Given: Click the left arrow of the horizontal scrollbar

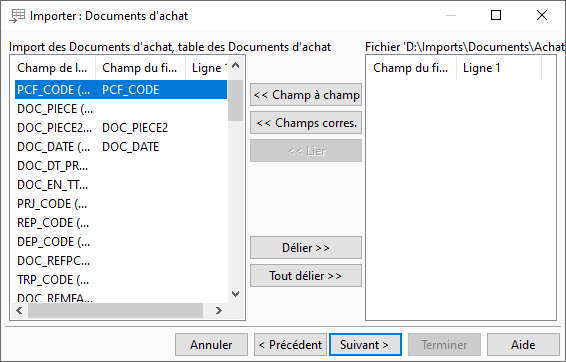Looking at the screenshot, I should [19, 310].
